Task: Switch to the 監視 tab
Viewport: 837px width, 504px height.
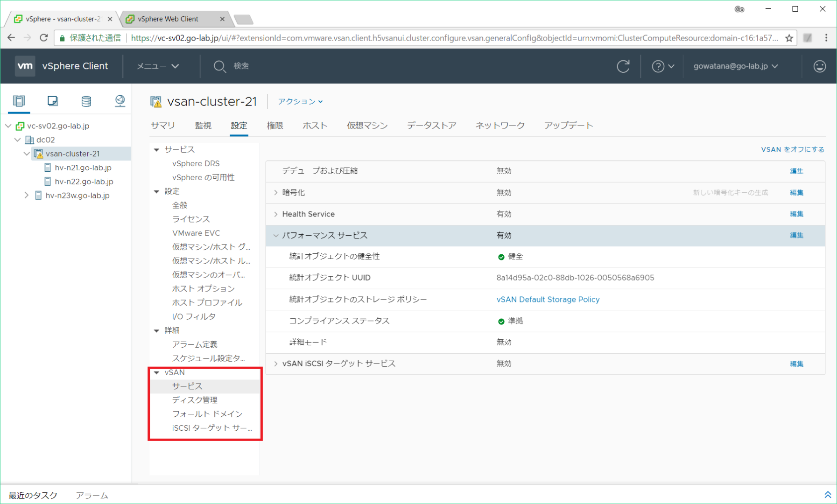Action: coord(203,126)
